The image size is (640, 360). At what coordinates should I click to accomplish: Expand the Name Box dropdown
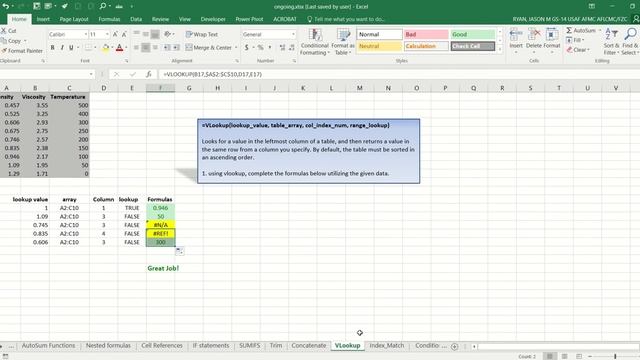(91, 74)
